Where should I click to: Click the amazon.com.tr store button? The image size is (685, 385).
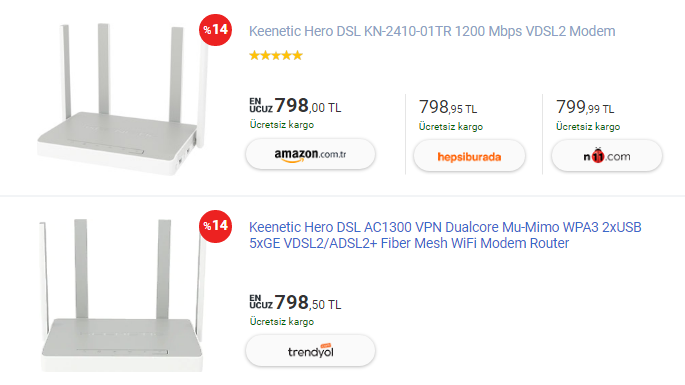click(311, 154)
